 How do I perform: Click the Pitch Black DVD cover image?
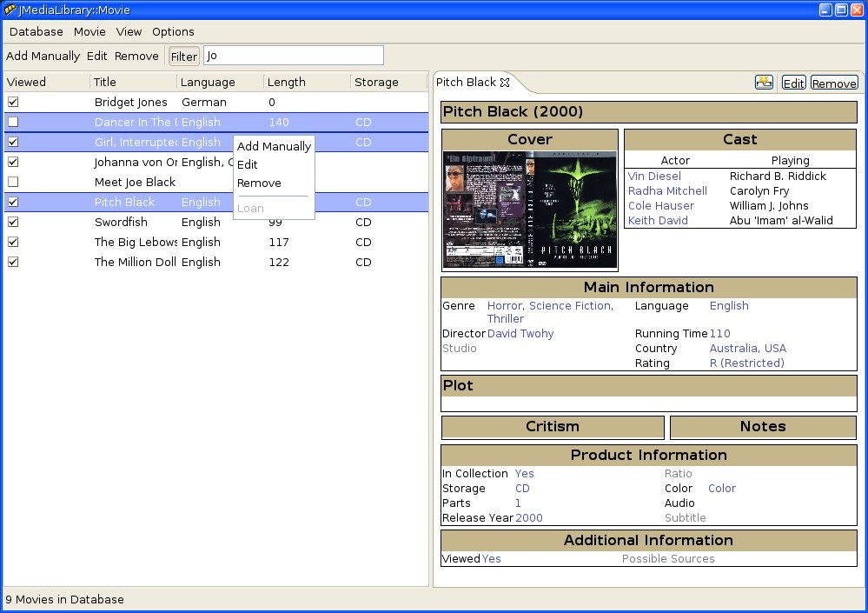coord(530,210)
